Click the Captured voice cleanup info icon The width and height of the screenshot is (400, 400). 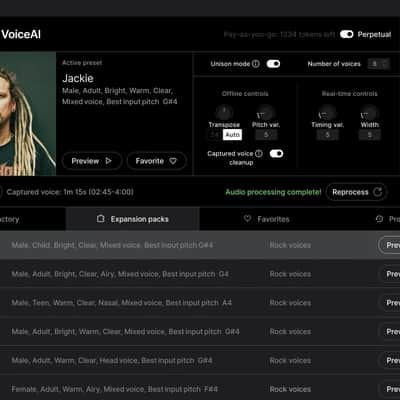click(259, 153)
